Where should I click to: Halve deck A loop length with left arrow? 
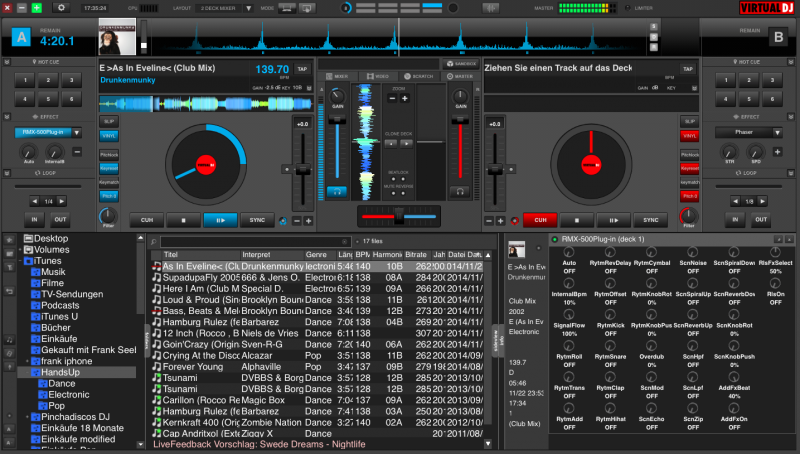(x=35, y=201)
